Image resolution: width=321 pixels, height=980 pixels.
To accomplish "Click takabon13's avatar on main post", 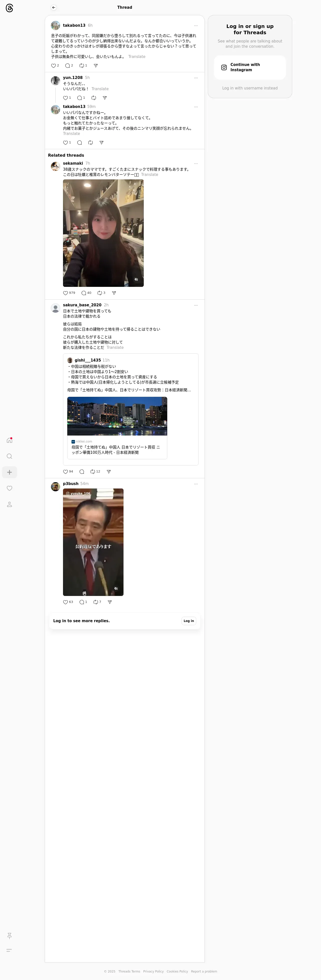I will coord(55,25).
